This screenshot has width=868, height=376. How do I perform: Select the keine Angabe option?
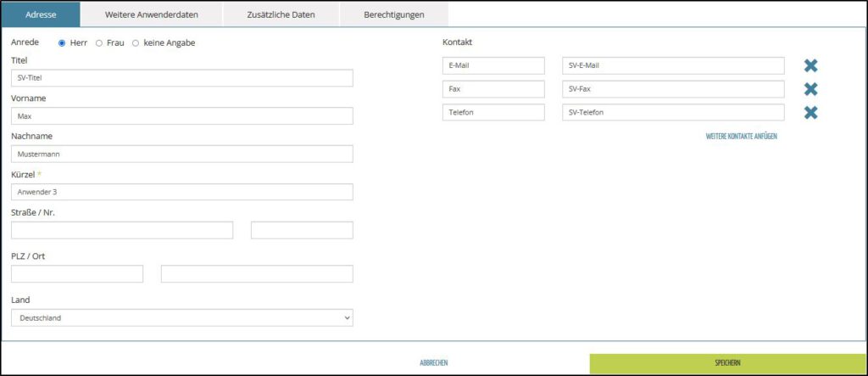coord(136,43)
